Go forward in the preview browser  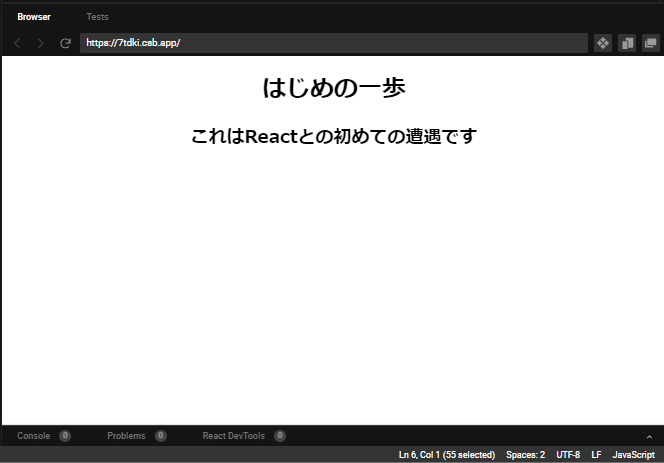[x=41, y=43]
